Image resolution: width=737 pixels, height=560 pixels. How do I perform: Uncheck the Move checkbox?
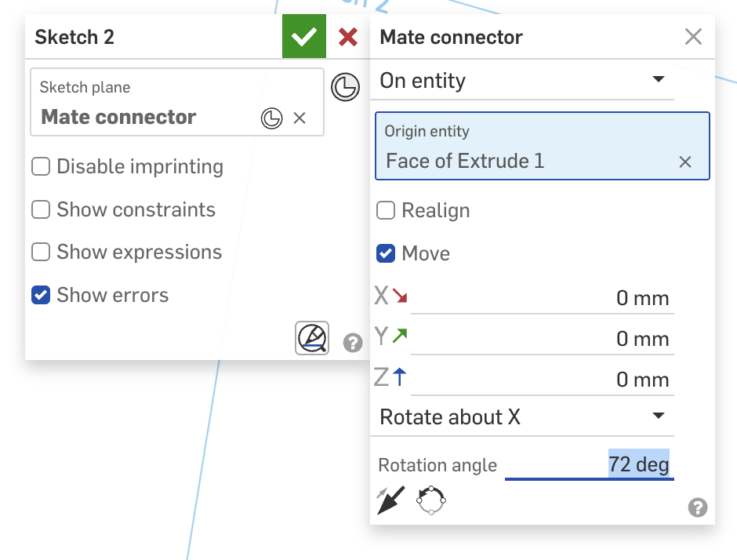[386, 253]
